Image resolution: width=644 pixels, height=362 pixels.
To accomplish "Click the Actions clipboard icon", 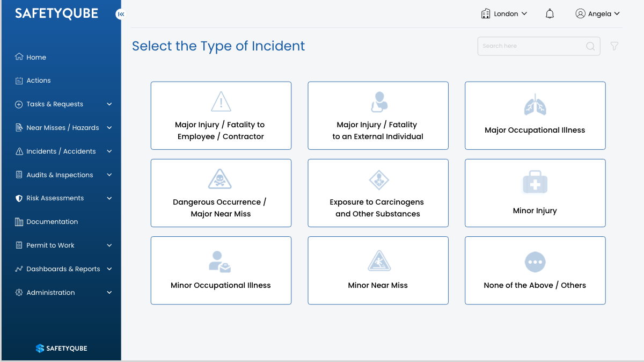I will 19,81.
